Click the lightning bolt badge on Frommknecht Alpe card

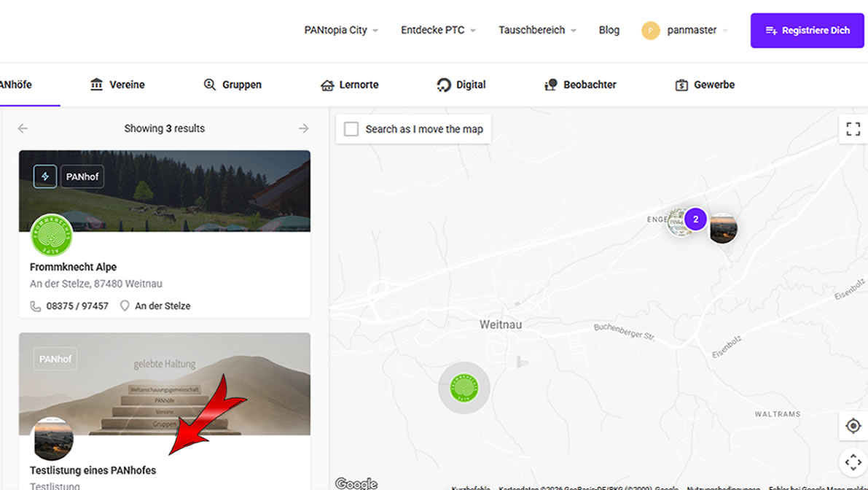[x=45, y=176]
